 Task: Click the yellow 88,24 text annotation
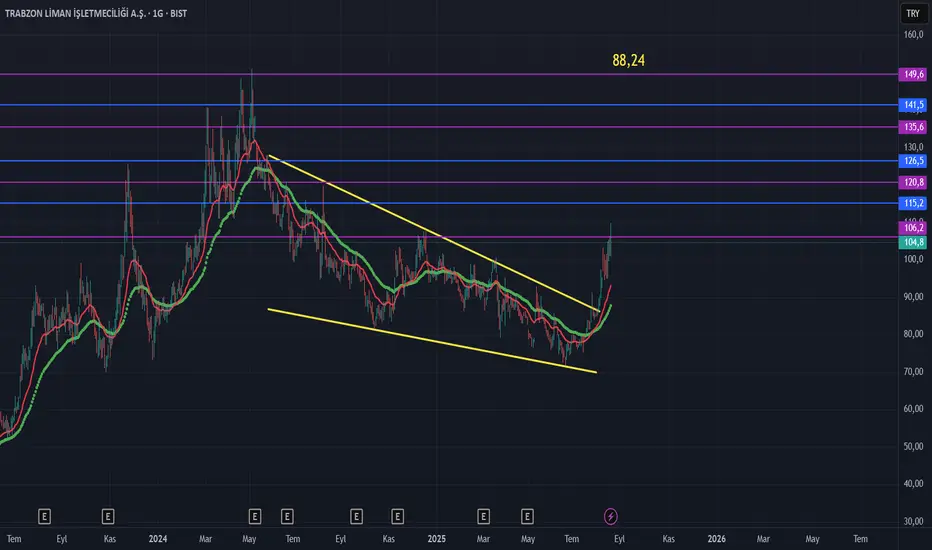coord(628,60)
